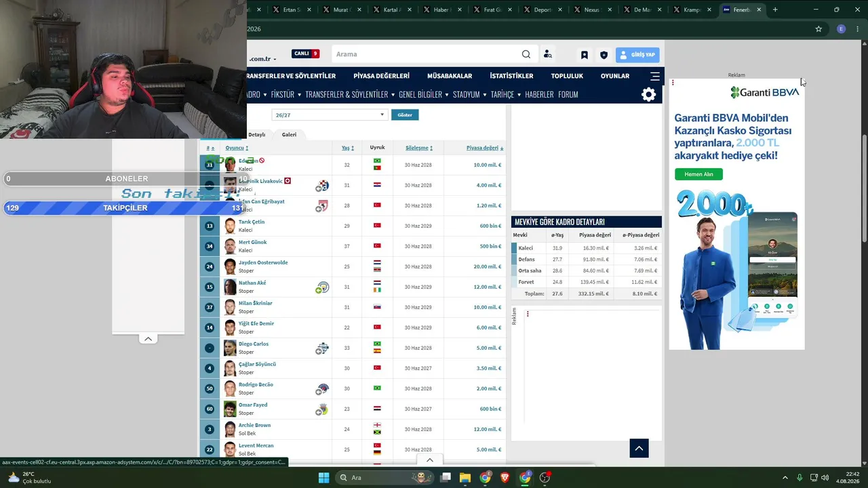Click the club badge beside Rodrigo Becão
The height and width of the screenshot is (488, 868).
tap(322, 389)
